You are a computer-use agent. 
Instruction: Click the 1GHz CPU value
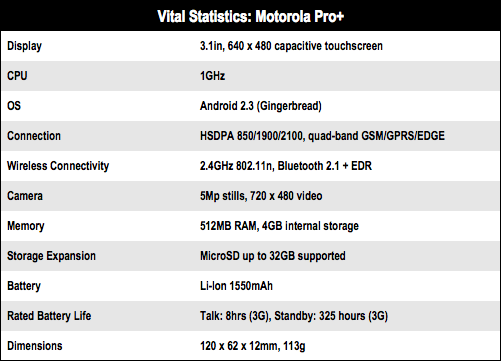click(212, 76)
